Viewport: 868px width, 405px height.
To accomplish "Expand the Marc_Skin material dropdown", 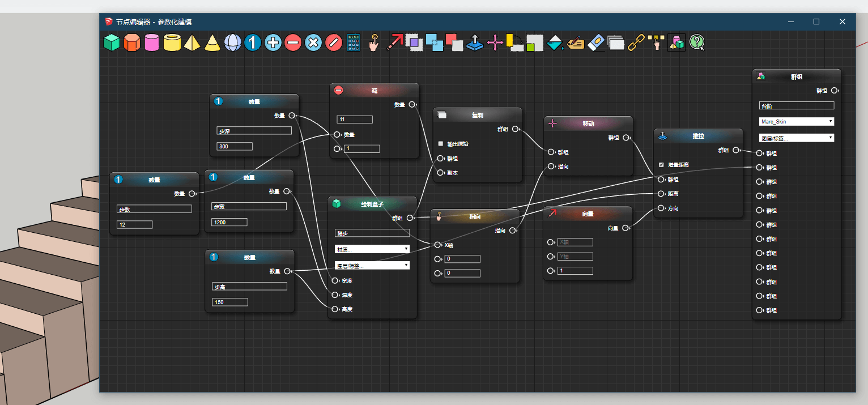I will click(796, 122).
